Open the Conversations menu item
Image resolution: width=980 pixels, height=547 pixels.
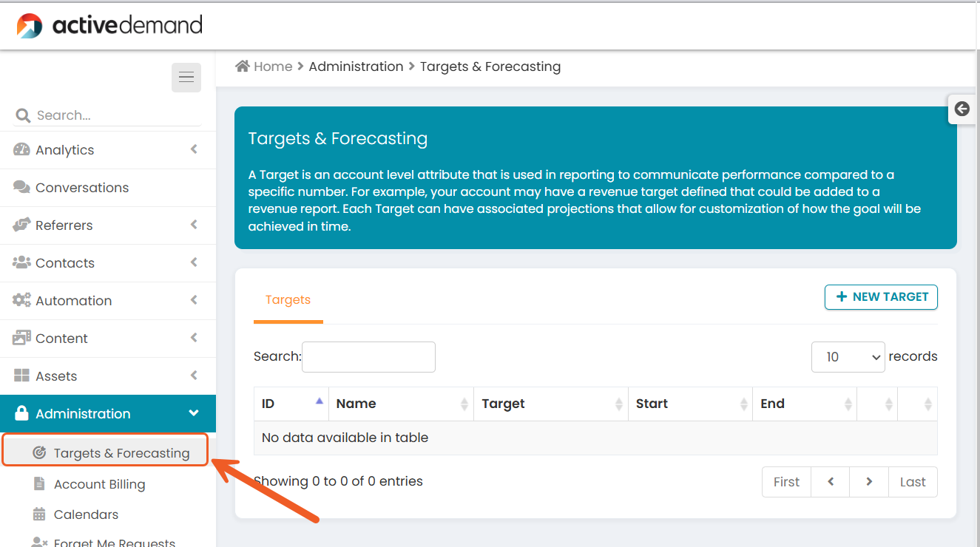(108, 188)
